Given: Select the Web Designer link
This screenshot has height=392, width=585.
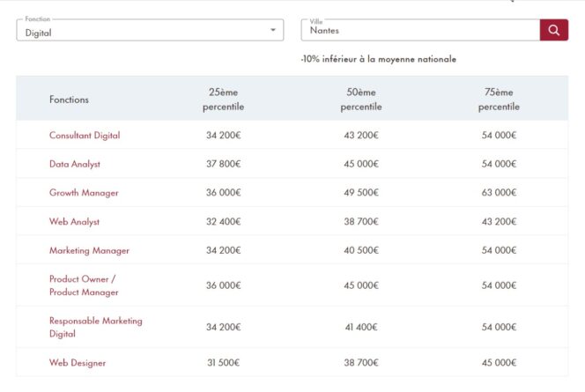Looking at the screenshot, I should pos(76,362).
